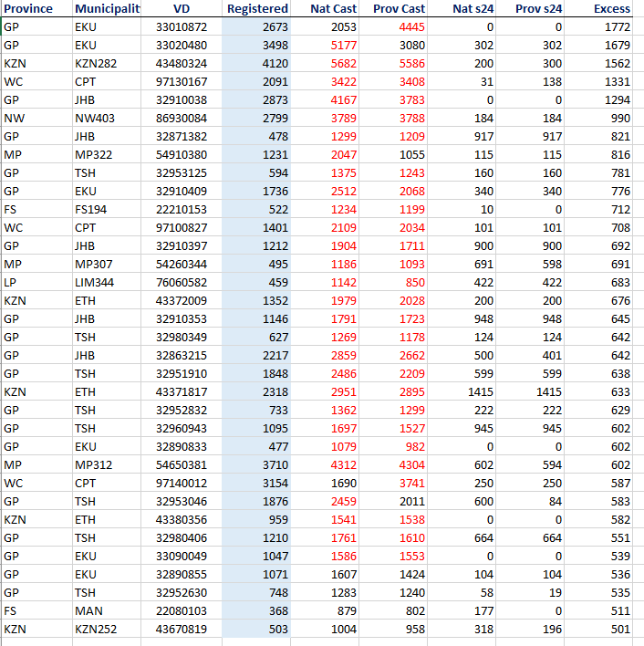Image resolution: width=644 pixels, height=646 pixels.
Task: Select VD cell 43372009
Action: pos(182,301)
